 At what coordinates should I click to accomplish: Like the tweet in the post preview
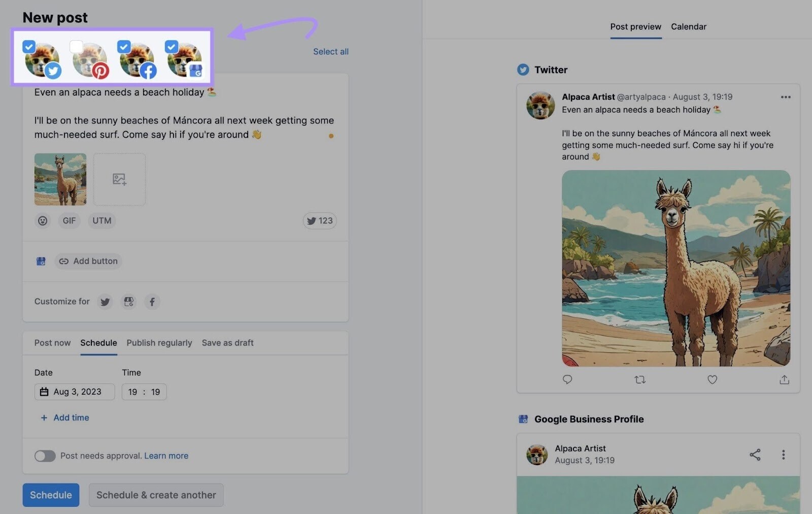coord(712,379)
